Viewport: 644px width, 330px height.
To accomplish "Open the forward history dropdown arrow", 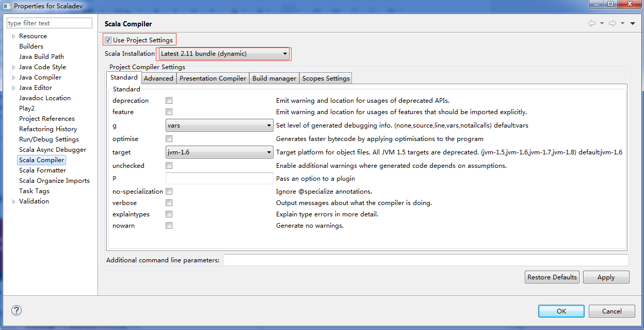I will coord(623,24).
